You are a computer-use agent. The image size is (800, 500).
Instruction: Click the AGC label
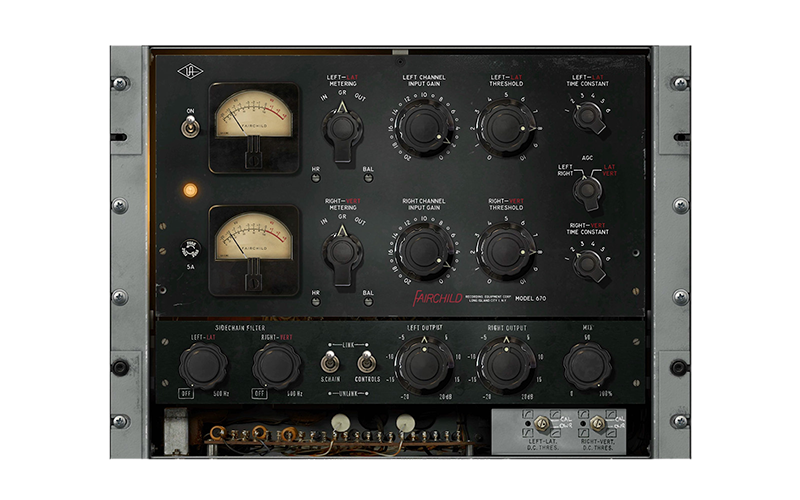click(x=587, y=158)
